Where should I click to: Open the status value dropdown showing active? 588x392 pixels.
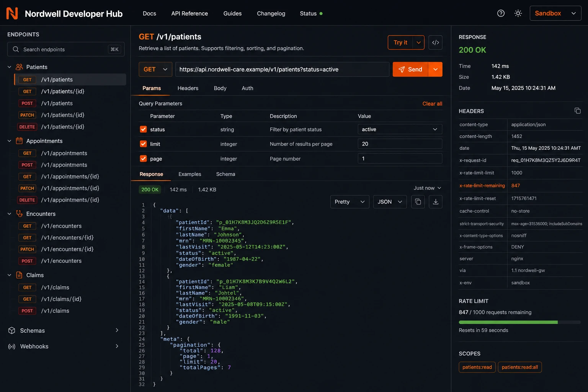pyautogui.click(x=400, y=129)
